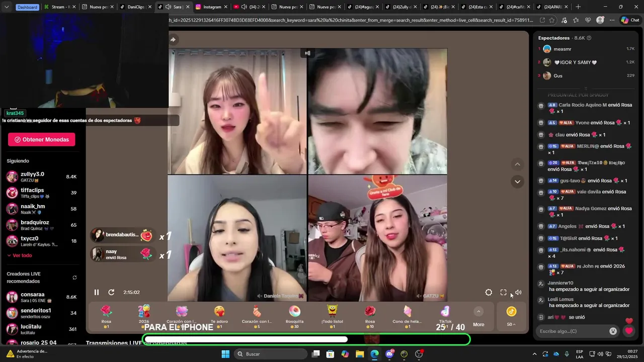Open the browser tab list dropdown

[x=7, y=7]
